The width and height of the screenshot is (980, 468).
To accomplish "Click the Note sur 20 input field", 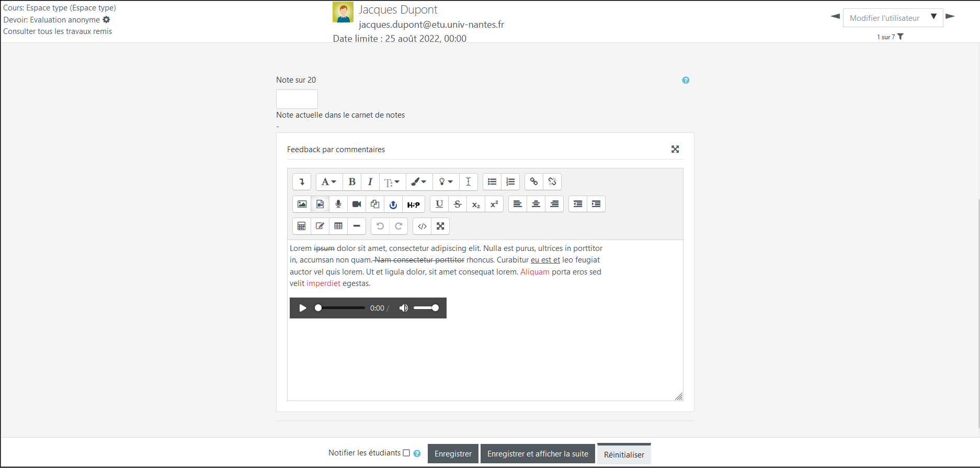I will click(297, 99).
